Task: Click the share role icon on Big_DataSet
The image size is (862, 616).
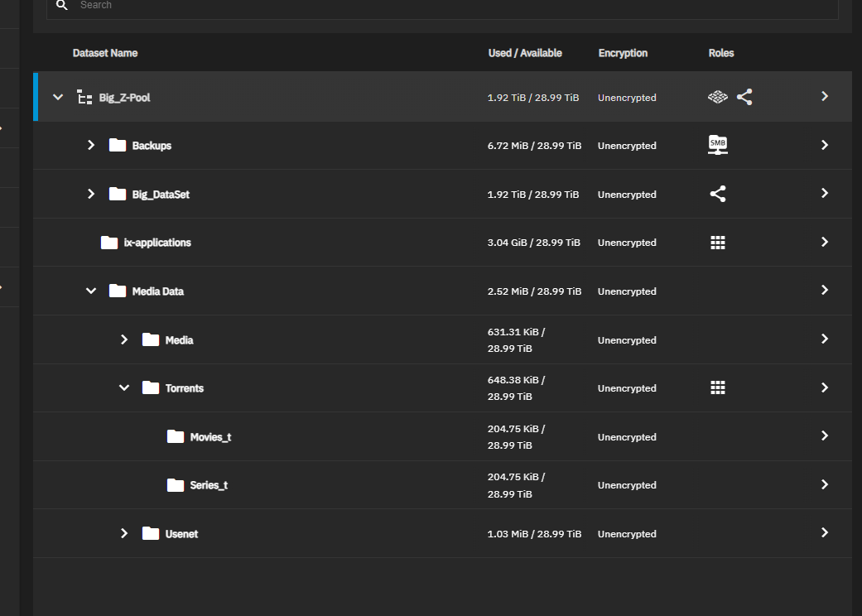Action: 717,194
